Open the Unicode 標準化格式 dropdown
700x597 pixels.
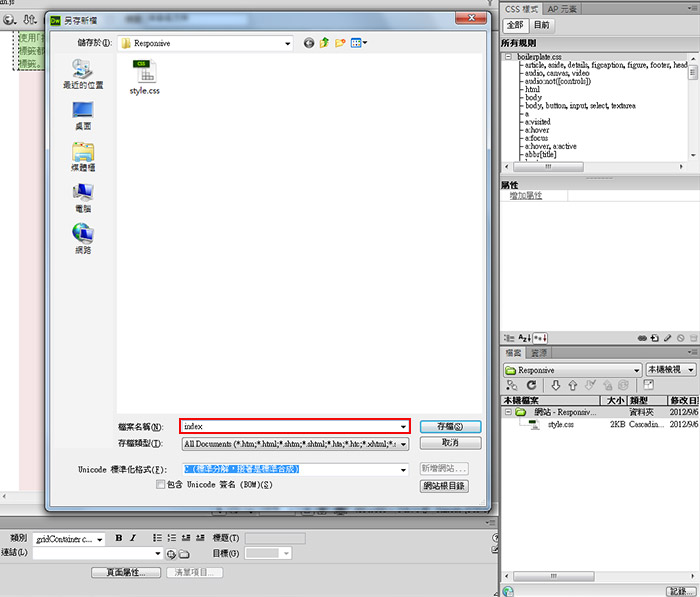(295, 469)
